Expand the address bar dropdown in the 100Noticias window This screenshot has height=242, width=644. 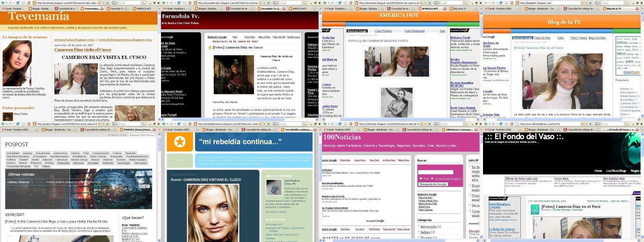425,124
